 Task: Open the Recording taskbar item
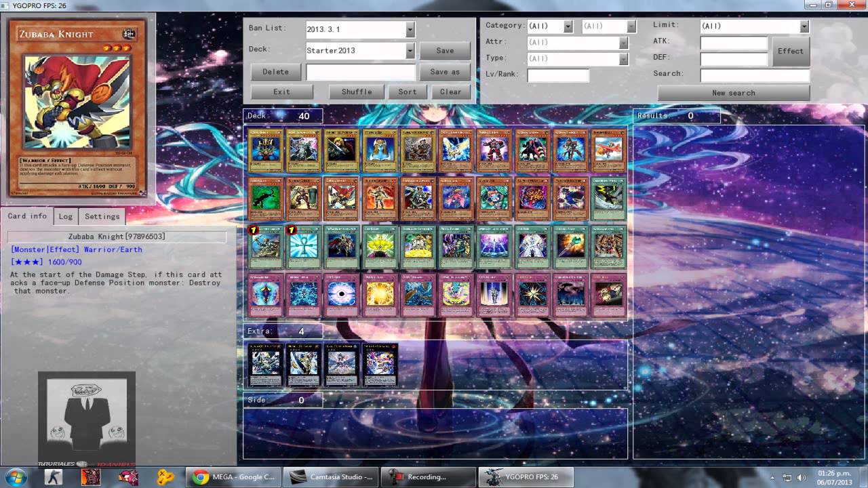coord(428,477)
